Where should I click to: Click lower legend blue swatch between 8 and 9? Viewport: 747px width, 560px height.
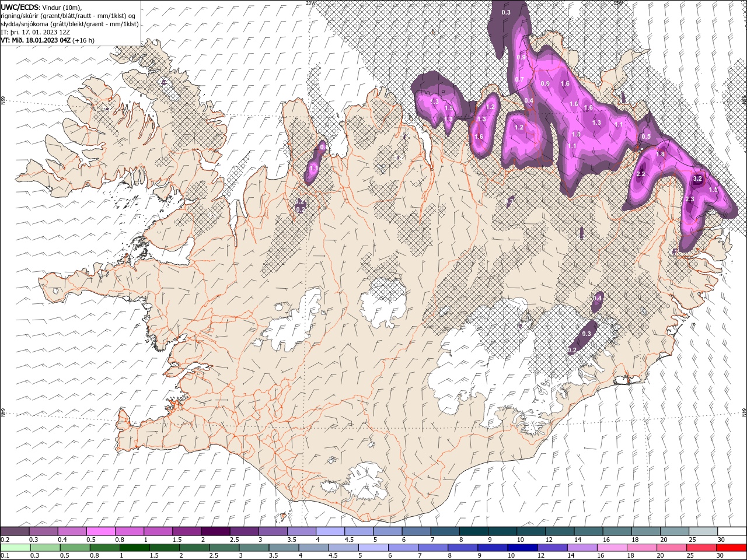(x=463, y=548)
